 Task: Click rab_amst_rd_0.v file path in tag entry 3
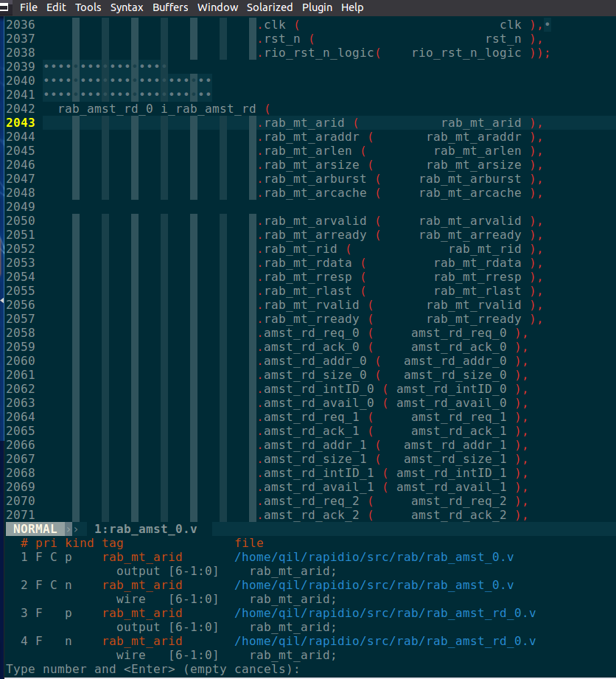(385, 613)
